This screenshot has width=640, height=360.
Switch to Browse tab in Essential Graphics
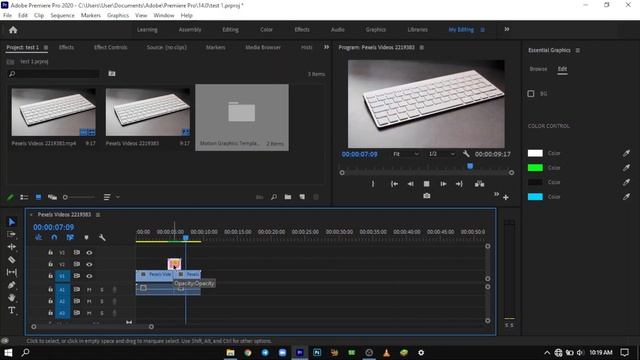538,69
